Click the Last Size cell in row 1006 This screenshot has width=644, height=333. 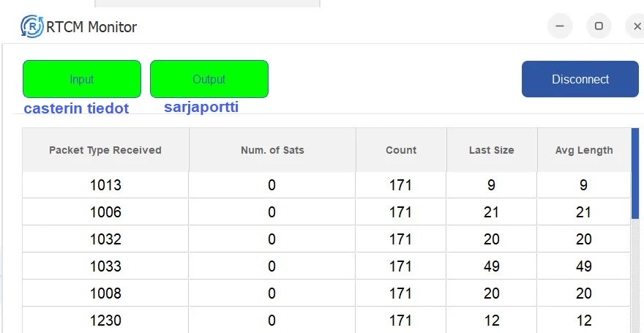tap(492, 212)
